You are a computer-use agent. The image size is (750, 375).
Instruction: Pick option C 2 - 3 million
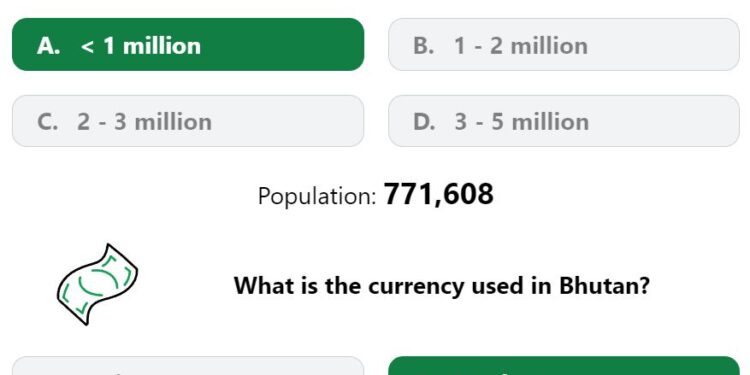(188, 121)
